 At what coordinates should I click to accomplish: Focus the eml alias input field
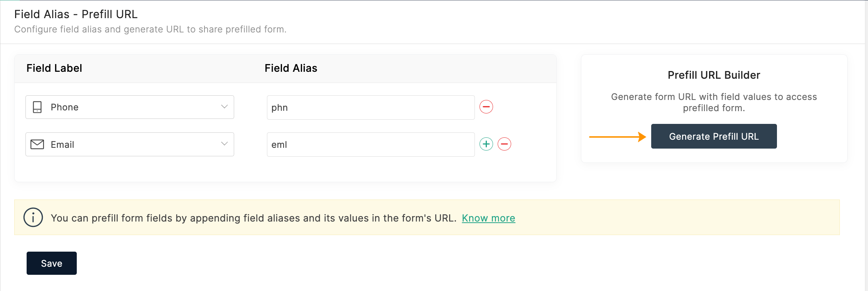[x=370, y=145]
